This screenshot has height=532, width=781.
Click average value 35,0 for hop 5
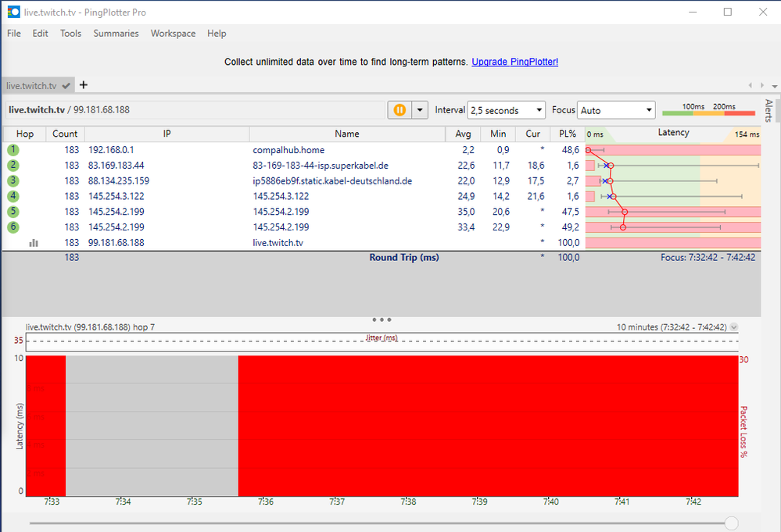click(466, 212)
